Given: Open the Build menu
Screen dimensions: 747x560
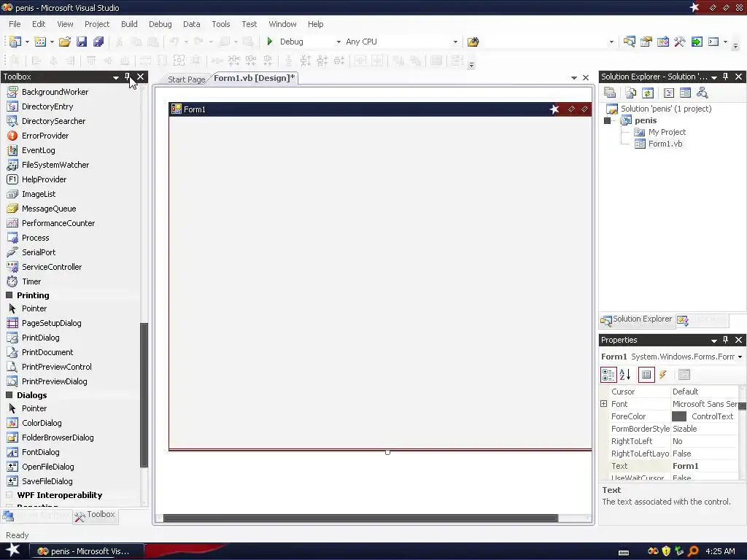Looking at the screenshot, I should coord(129,24).
